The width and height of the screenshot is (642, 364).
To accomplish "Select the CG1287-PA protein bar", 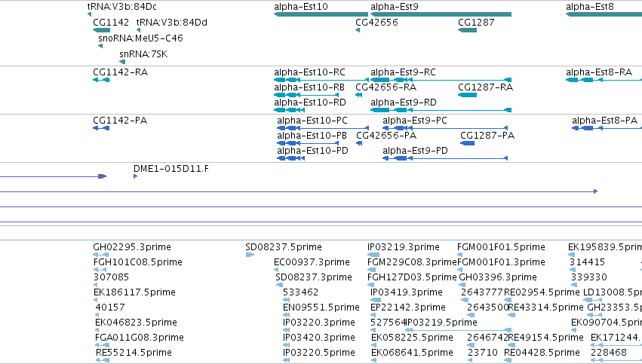I will tap(467, 143).
